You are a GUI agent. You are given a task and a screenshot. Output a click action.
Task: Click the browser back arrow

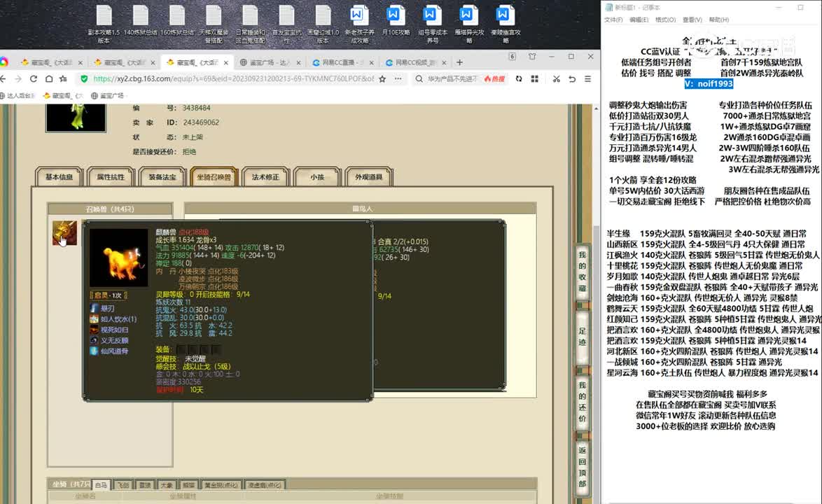point(3,79)
